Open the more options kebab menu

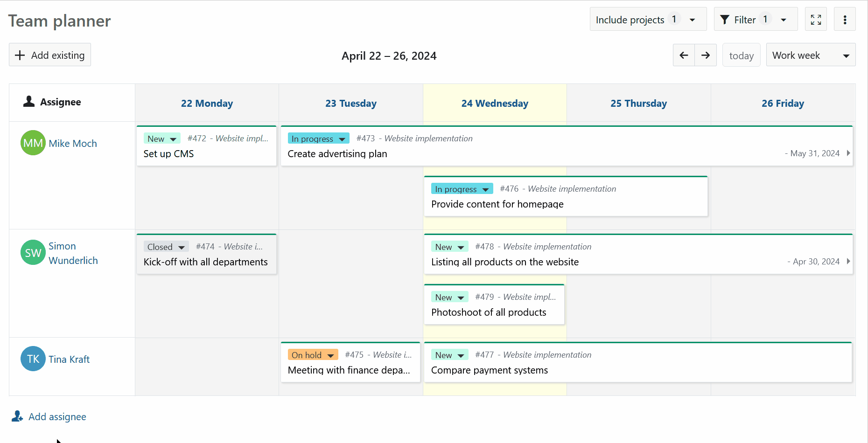click(x=845, y=19)
